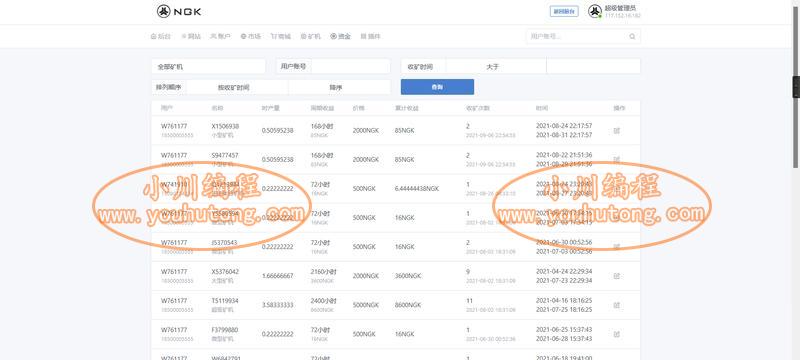Open the 大于 comparison dropdown
The height and width of the screenshot is (360, 800).
pyautogui.click(x=495, y=66)
